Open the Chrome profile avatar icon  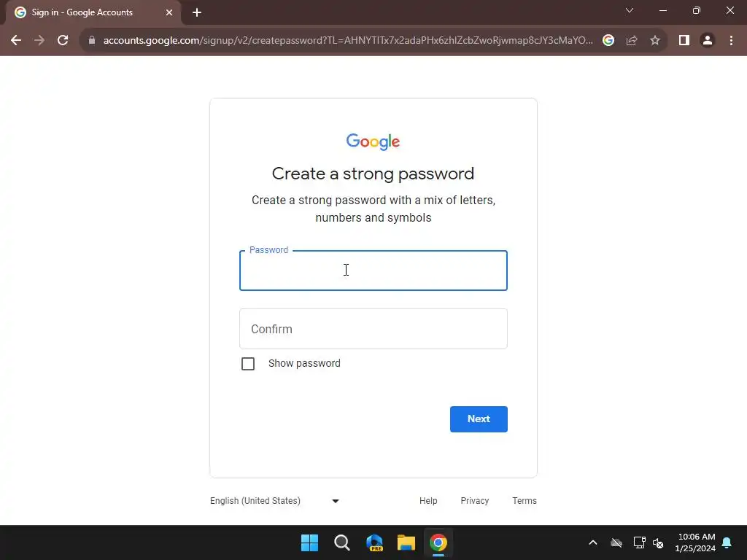pyautogui.click(x=708, y=41)
